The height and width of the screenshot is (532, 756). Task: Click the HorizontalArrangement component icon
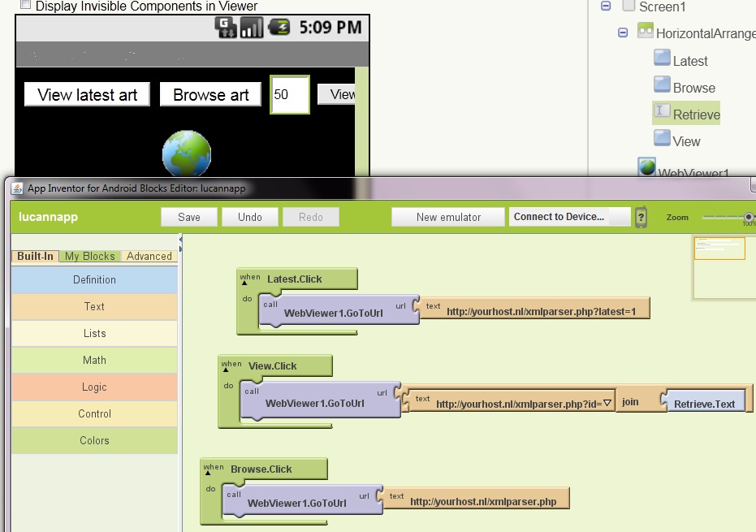coord(646,32)
